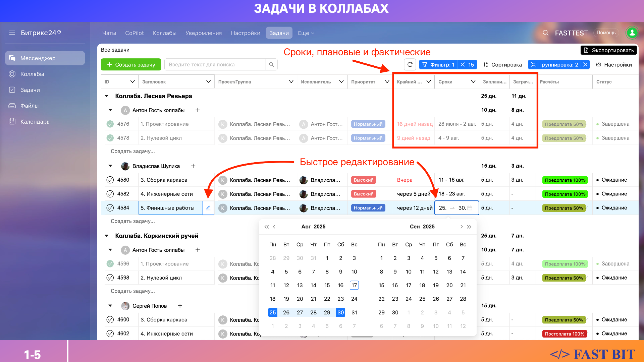Screen dimensions: 644x362
Task: Collapse the Коллаба. Лесная Ревьера group
Action: (107, 96)
